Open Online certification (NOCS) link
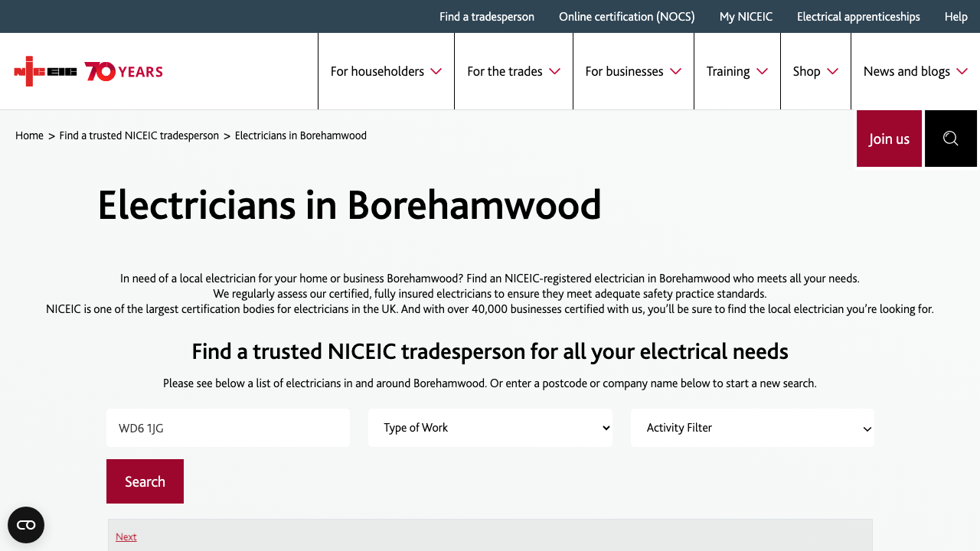The image size is (980, 551). [x=626, y=17]
